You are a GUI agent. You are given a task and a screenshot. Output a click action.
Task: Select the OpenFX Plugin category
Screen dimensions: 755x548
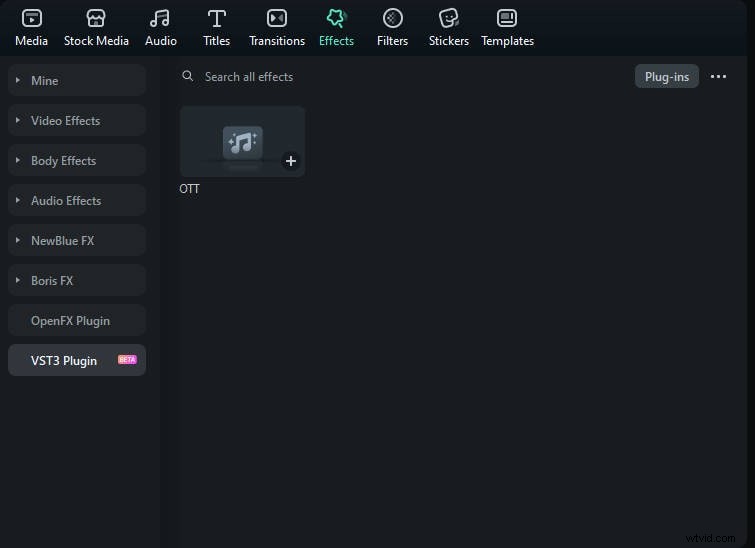click(77, 321)
